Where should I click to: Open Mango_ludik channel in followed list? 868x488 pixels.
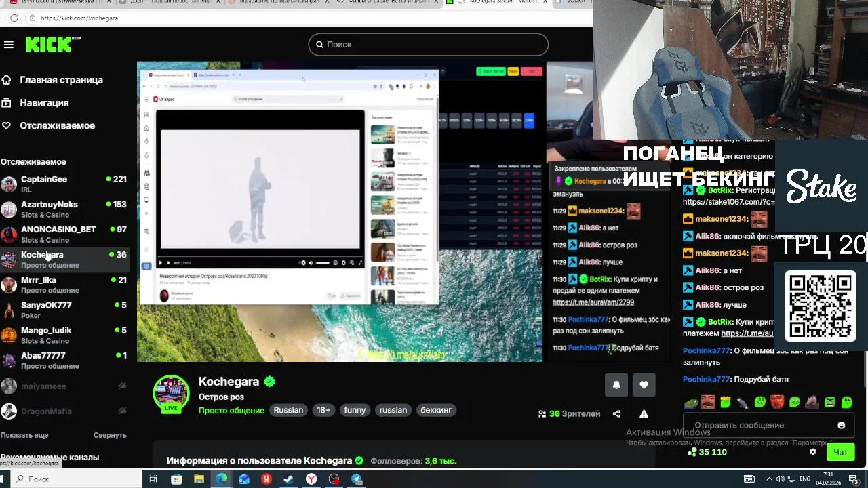tap(64, 334)
